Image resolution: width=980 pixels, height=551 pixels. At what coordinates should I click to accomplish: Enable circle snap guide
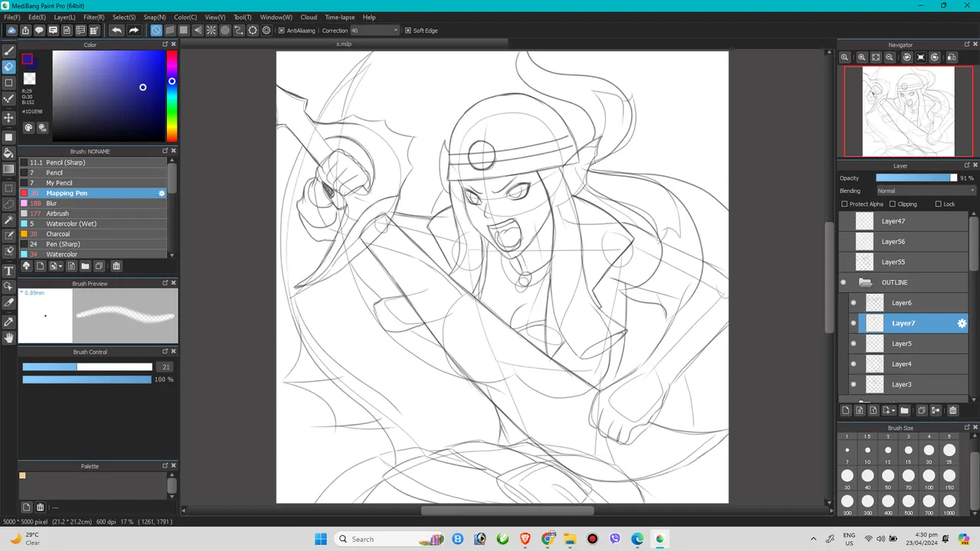click(x=225, y=31)
